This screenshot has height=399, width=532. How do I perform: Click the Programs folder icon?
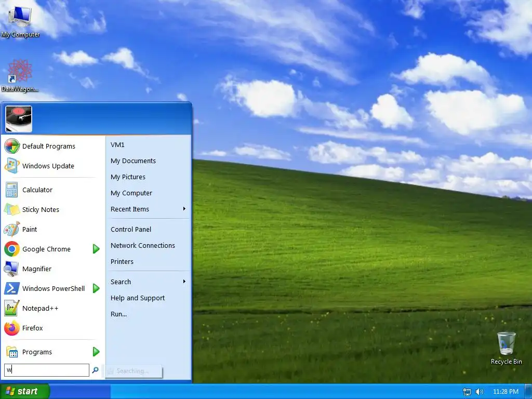pyautogui.click(x=12, y=352)
